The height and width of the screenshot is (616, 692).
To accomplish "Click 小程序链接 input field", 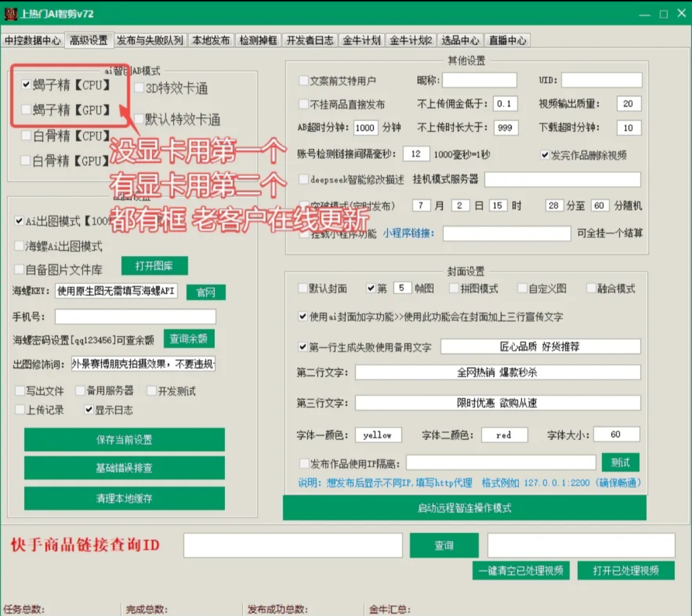I will point(507,234).
